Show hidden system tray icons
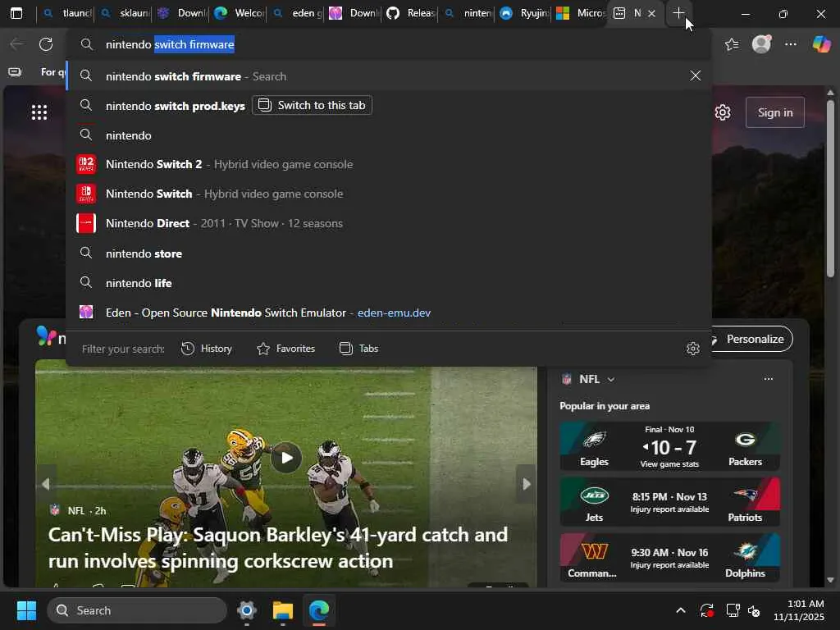The image size is (840, 630). pyautogui.click(x=680, y=610)
